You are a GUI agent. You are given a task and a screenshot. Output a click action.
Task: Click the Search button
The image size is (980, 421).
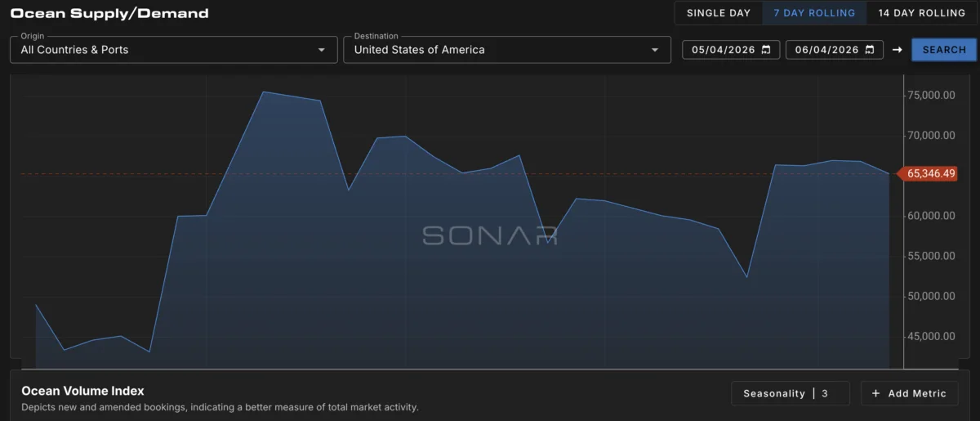(x=944, y=50)
